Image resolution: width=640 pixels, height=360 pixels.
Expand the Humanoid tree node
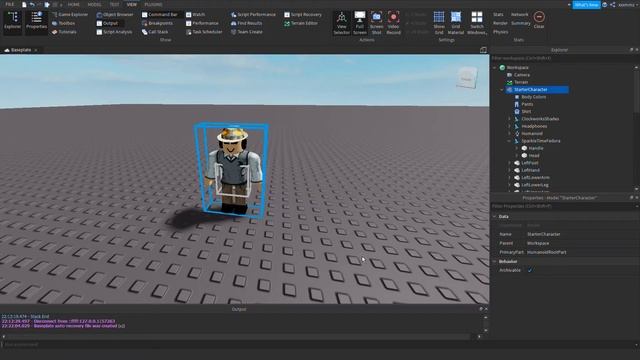click(x=509, y=133)
